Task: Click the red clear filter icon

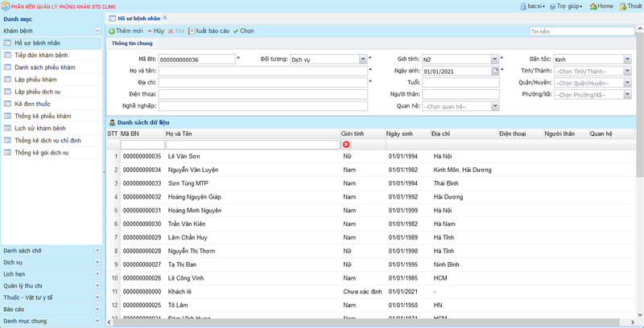Action: [x=346, y=145]
